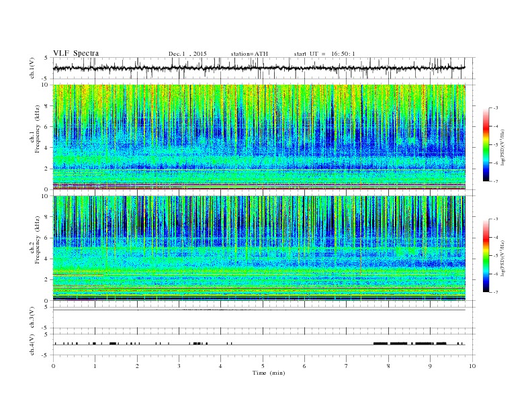The height and width of the screenshot is (411, 532).
Task: Click time axis tick label "3"
Action: pos(179,366)
